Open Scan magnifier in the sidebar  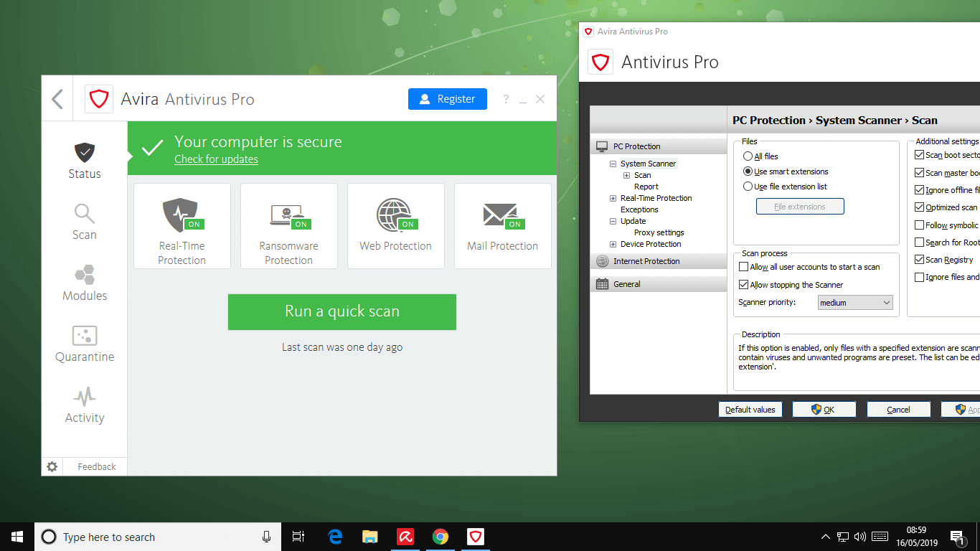[85, 213]
